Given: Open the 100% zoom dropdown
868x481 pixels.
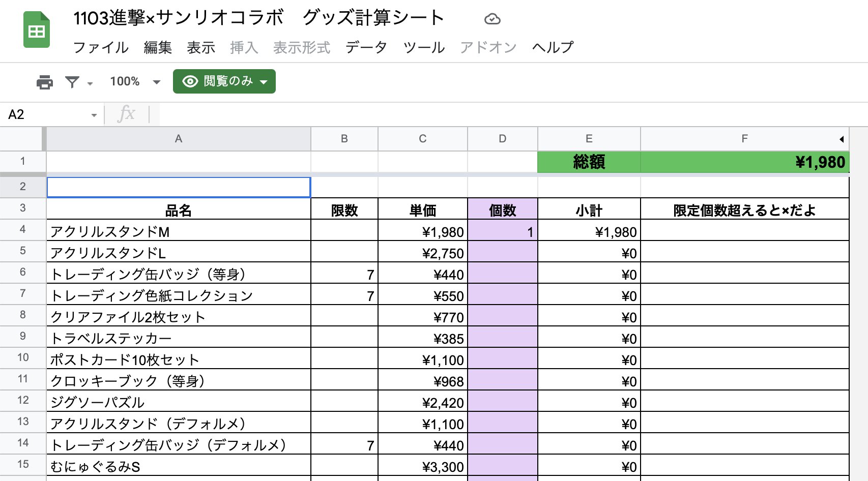Looking at the screenshot, I should pos(135,81).
